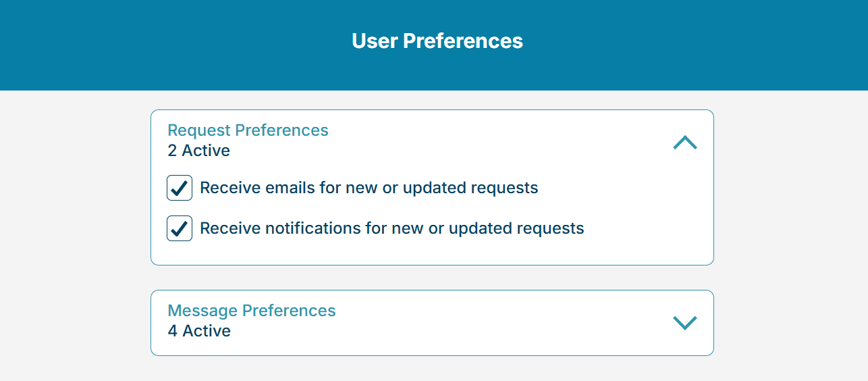Uncheck the email requests checkmark box

(x=180, y=188)
